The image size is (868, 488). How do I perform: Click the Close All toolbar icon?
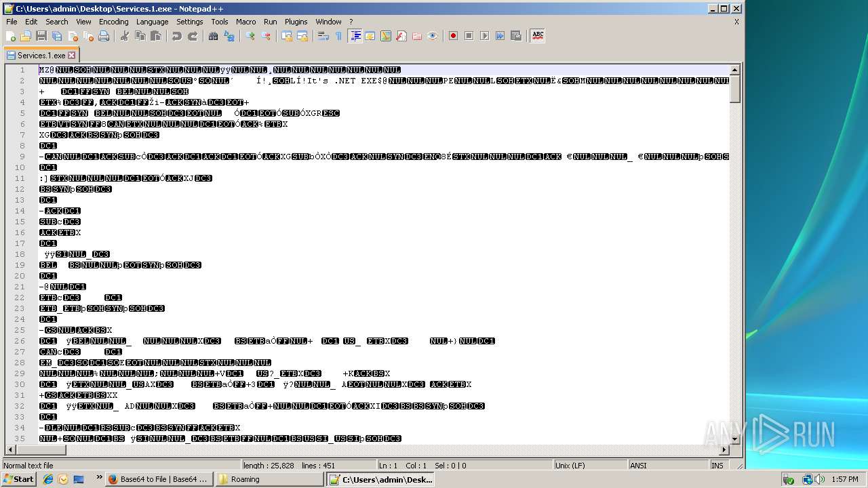pos(88,36)
